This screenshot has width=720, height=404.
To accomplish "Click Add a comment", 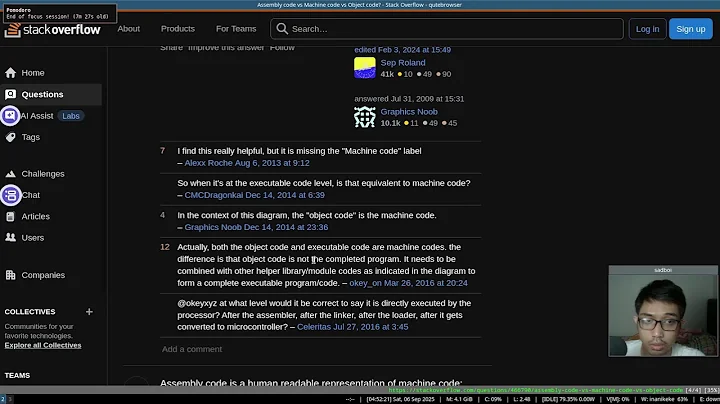I will (x=192, y=349).
